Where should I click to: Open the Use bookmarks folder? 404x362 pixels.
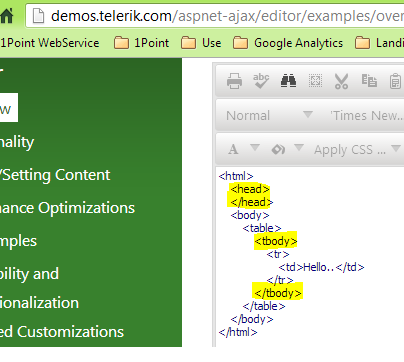click(201, 43)
